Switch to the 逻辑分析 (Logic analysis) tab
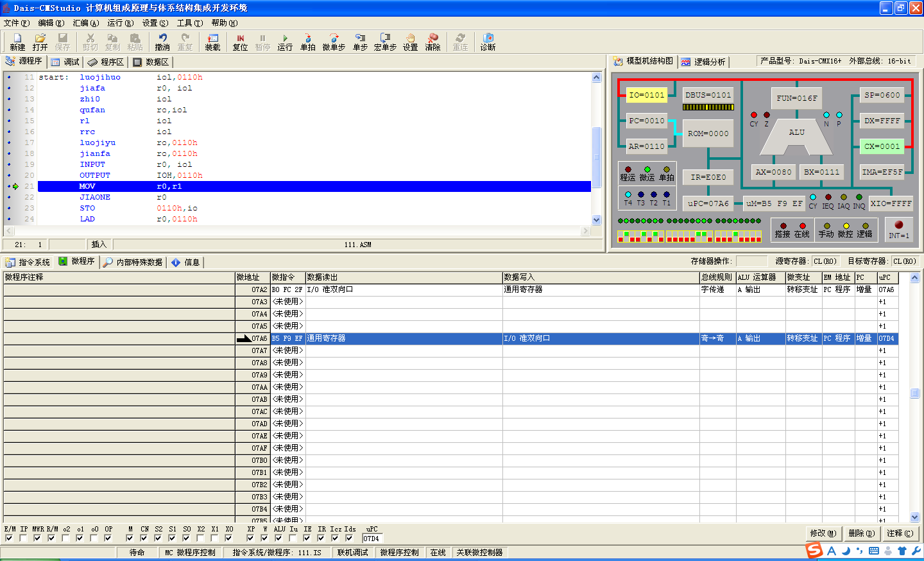Screen dimensions: 924x561 click(704, 62)
